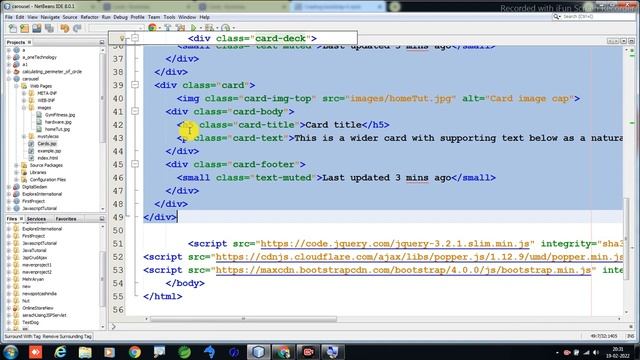Screen dimensions: 640x360
Task: Click the Profile Project toolbar icon
Action: [225, 27]
